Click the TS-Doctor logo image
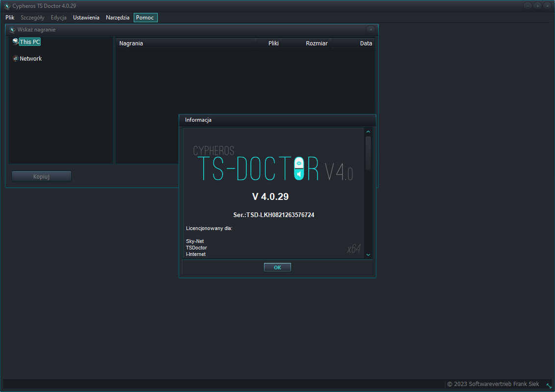555x392 pixels. [x=273, y=164]
